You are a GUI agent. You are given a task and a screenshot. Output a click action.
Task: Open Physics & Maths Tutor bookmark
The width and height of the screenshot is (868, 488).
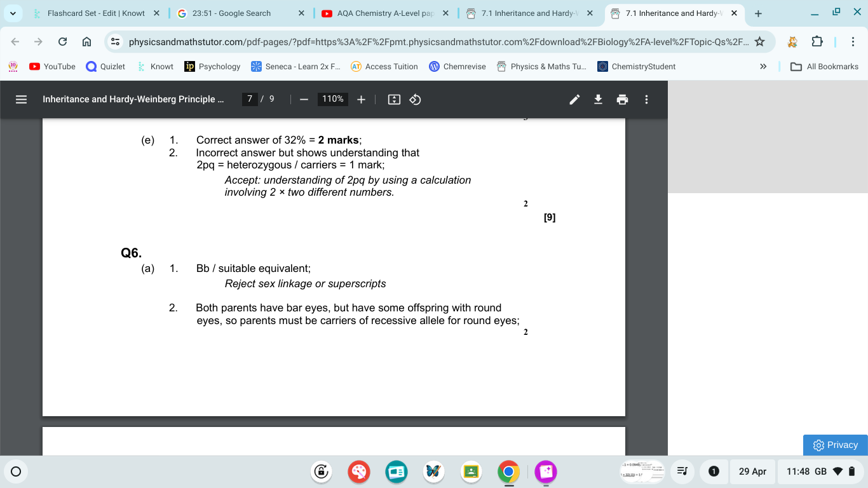point(542,66)
